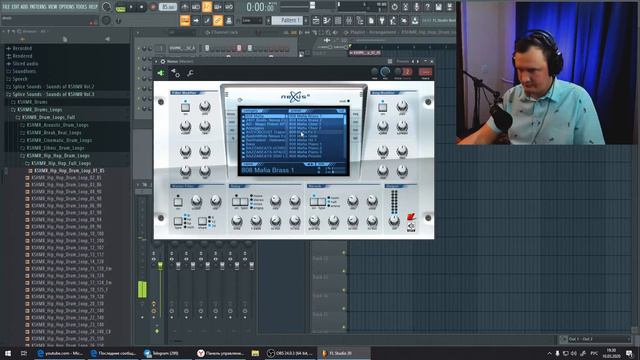The image size is (640, 360).
Task: Click Stop in the transport panel
Action: pos(142,7)
